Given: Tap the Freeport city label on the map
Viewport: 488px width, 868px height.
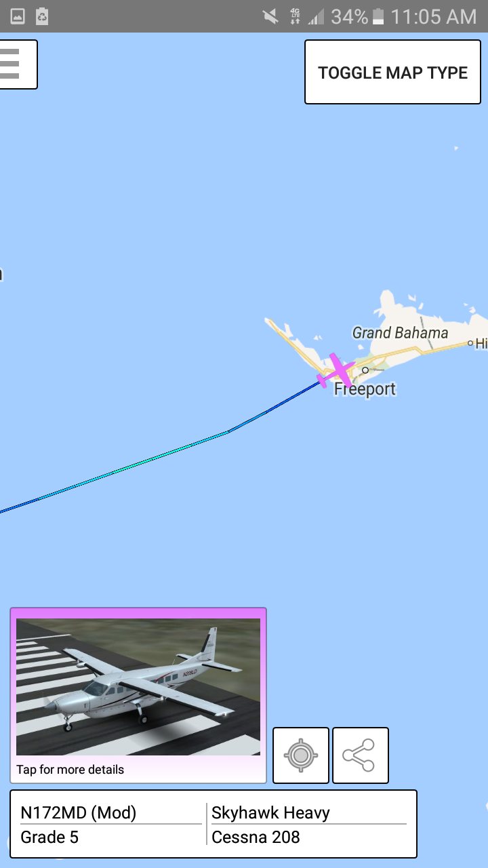Looking at the screenshot, I should [365, 389].
